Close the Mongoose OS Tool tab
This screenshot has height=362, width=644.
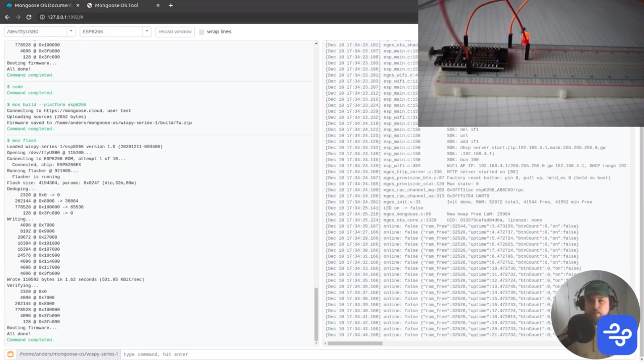[158, 5]
